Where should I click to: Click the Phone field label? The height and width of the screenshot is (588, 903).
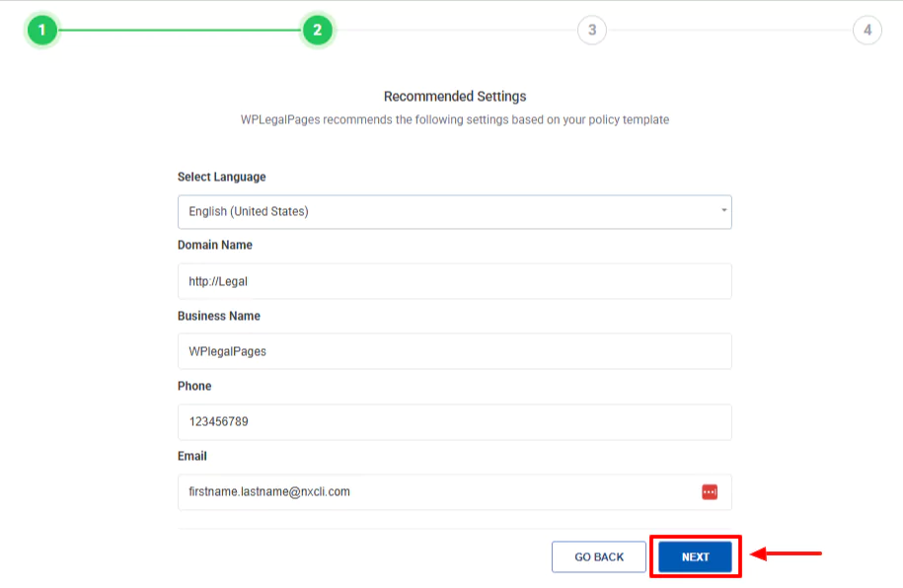194,386
